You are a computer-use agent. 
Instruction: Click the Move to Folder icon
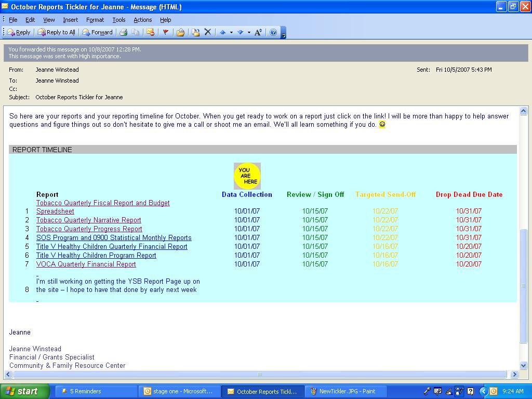(180, 32)
